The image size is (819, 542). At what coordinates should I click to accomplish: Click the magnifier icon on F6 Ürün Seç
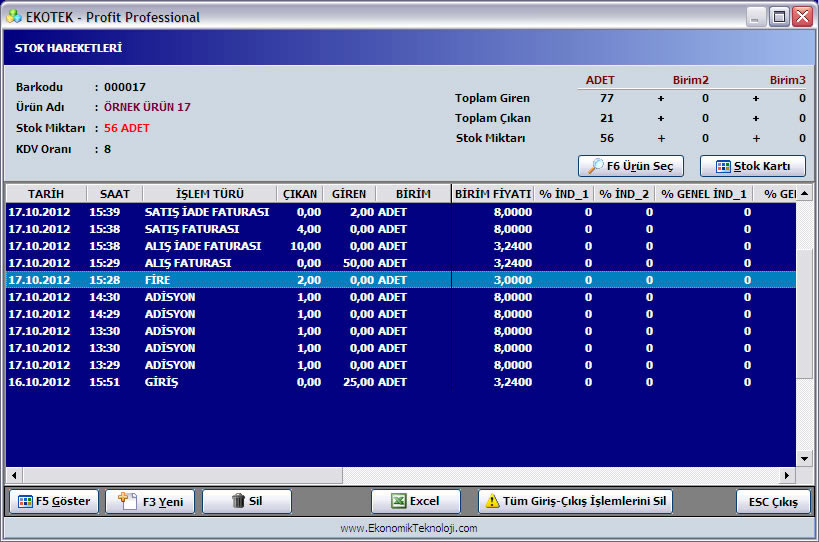tap(595, 166)
